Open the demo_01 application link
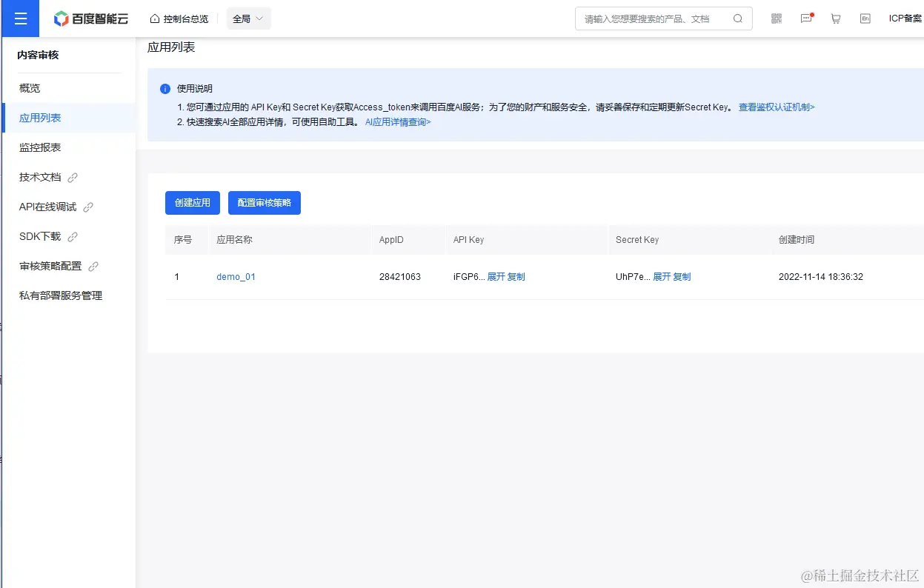The height and width of the screenshot is (588, 924). click(236, 277)
